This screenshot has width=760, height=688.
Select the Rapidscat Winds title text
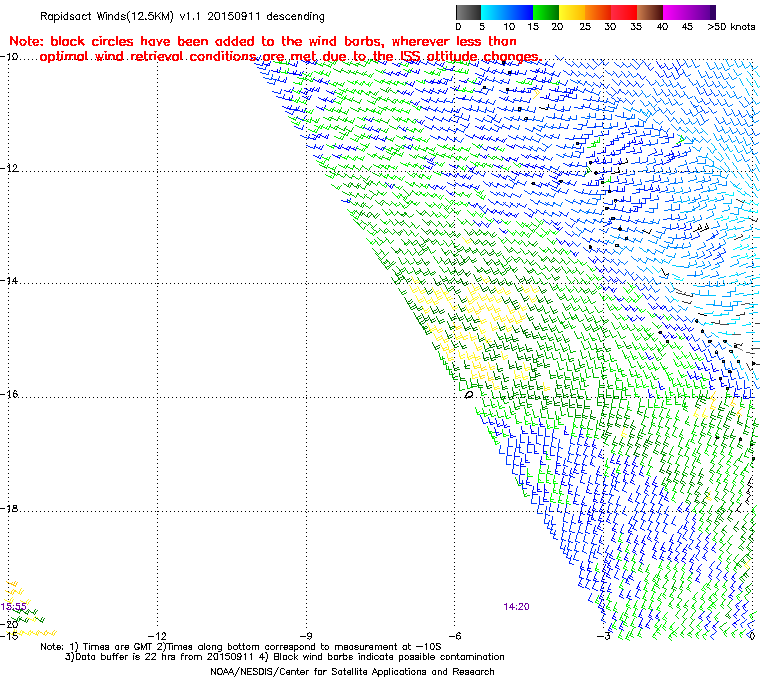coord(182,16)
